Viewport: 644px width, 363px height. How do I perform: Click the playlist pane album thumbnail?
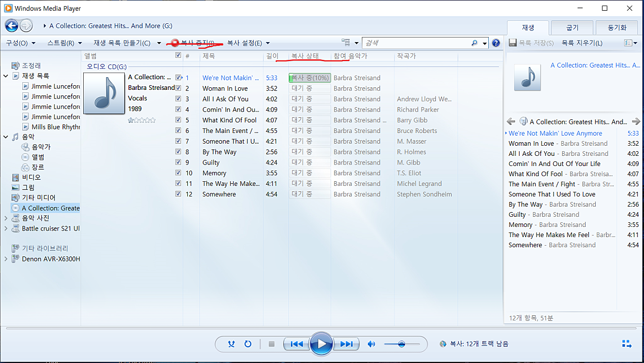527,77
